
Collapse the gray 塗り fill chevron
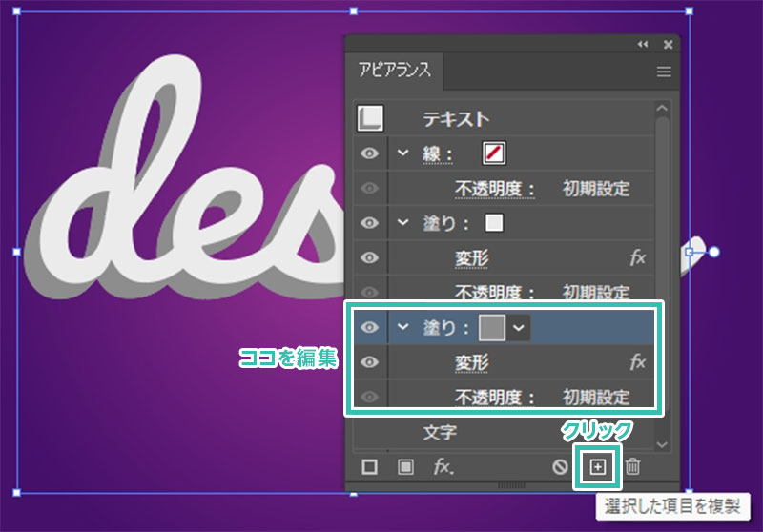coord(402,326)
